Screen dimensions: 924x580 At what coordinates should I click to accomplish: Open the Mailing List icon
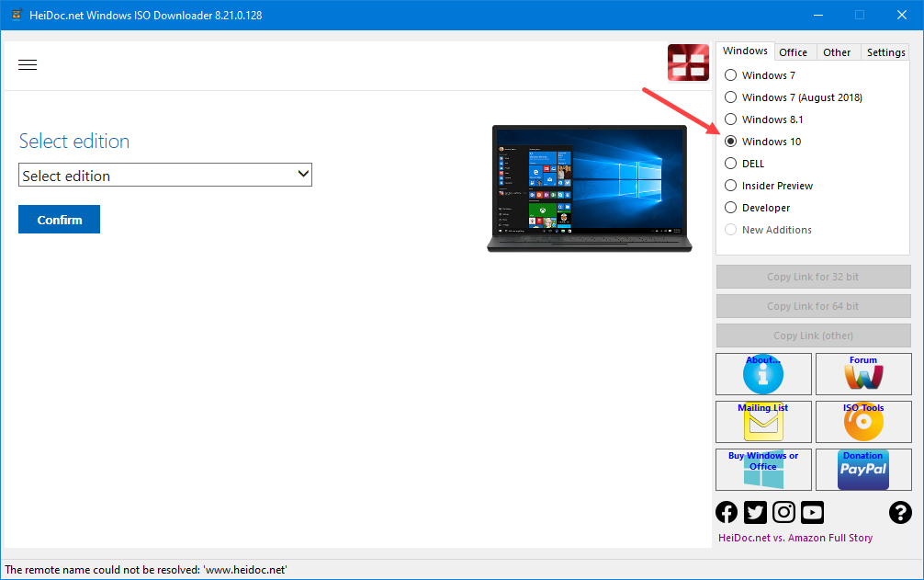(762, 422)
